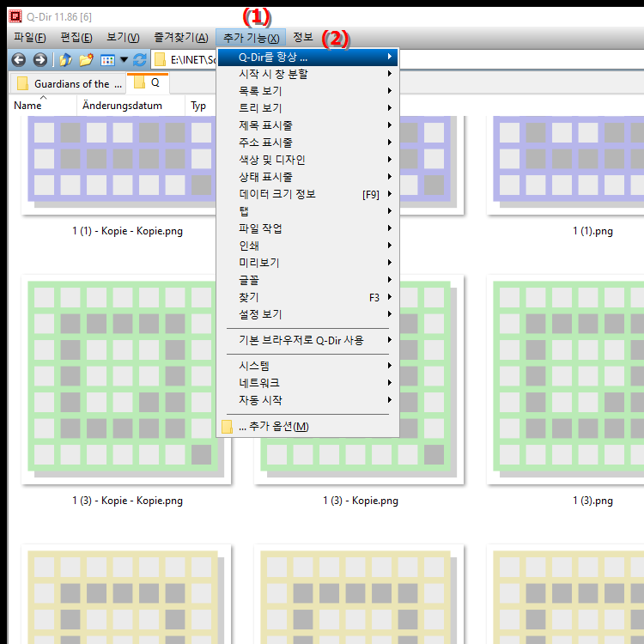Expand the 상태 표시줄 submenu

pyautogui.click(x=307, y=177)
